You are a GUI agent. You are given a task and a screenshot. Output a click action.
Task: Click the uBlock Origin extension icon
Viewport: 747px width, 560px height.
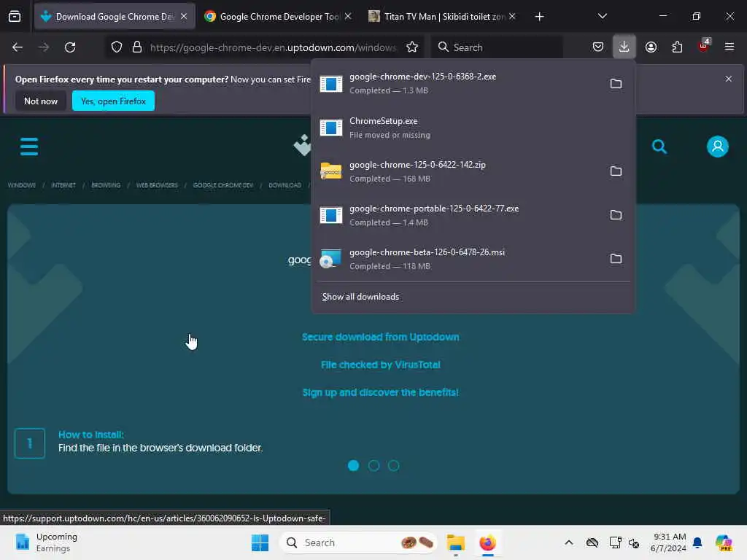[703, 46]
